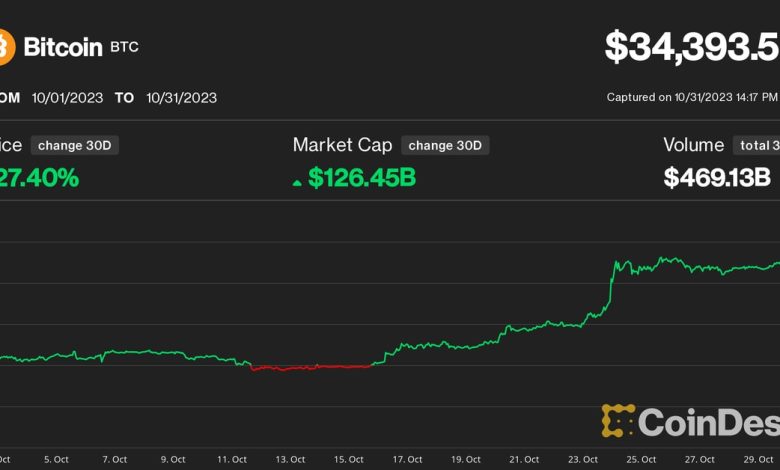Click the red segment of the price line
The image size is (780, 470).
(310, 368)
